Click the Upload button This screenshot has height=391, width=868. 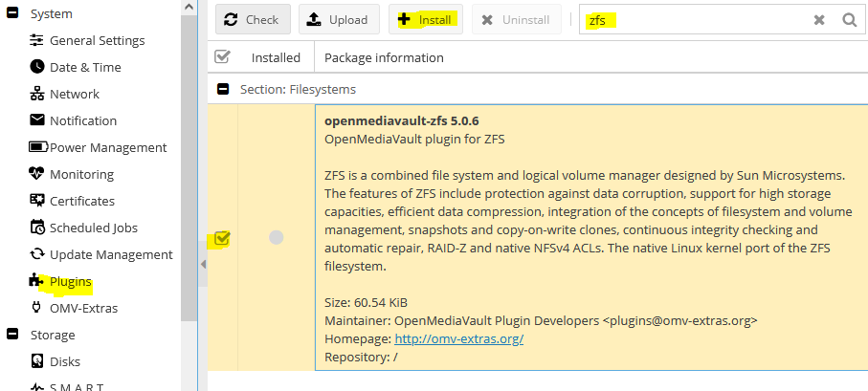point(340,19)
